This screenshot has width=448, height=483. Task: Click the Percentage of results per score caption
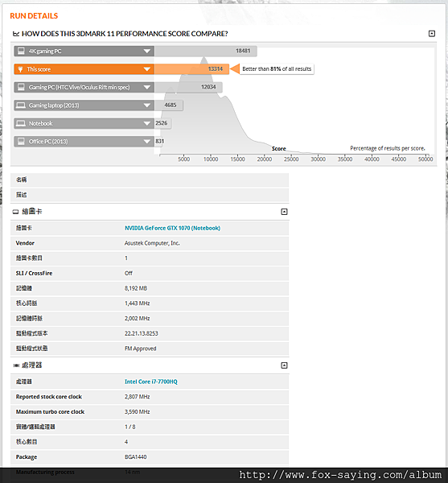[388, 148]
